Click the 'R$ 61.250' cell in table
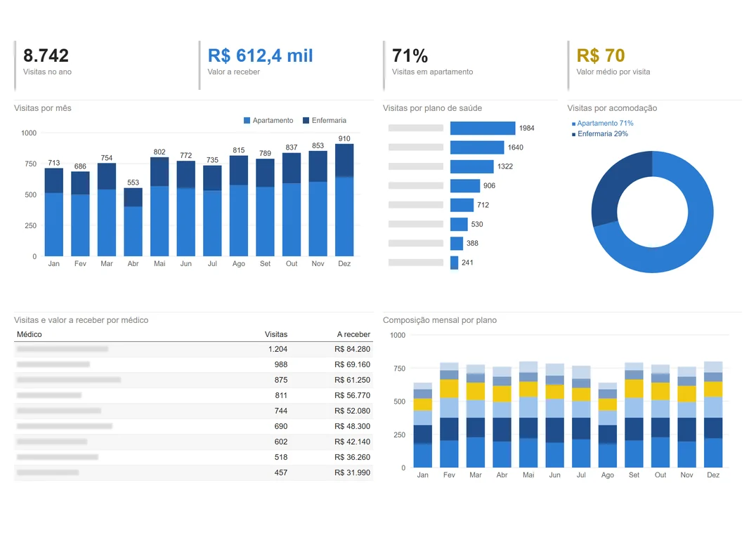Viewport: 756px width, 542px height. tap(353, 380)
